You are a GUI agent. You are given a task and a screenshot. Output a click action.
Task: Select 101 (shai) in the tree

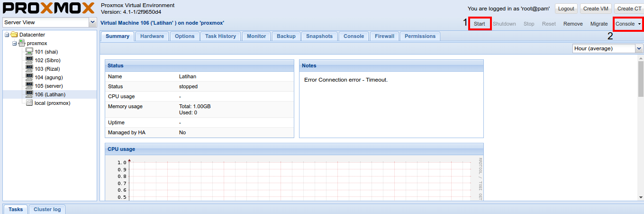[46, 52]
